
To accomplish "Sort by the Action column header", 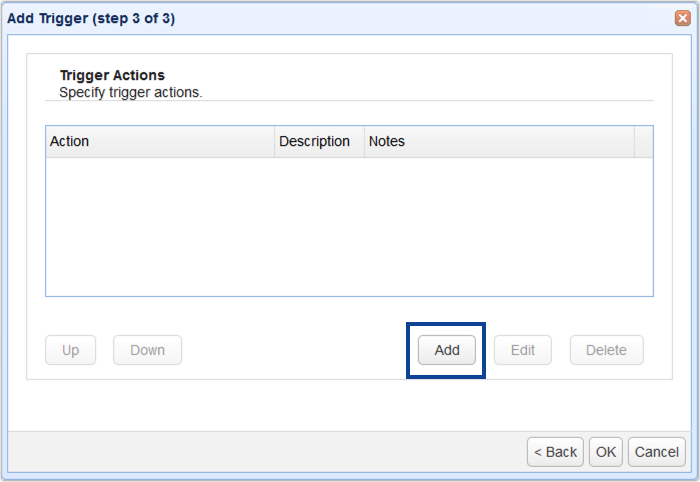I will tap(160, 142).
